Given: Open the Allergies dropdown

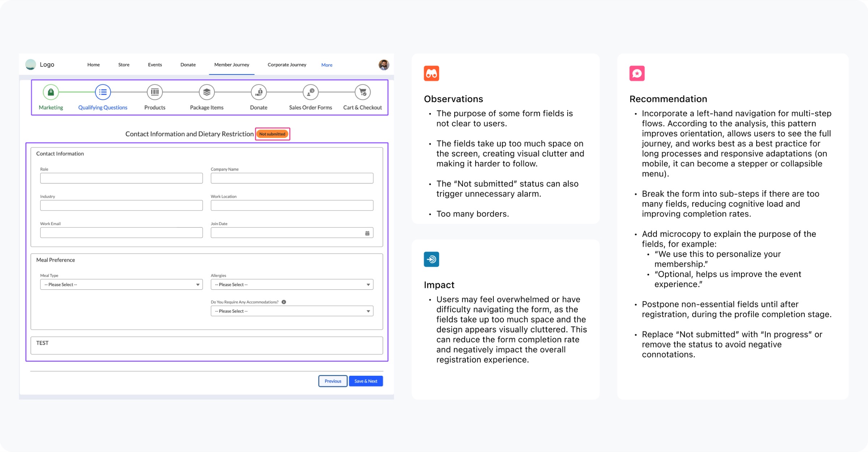Looking at the screenshot, I should 292,285.
